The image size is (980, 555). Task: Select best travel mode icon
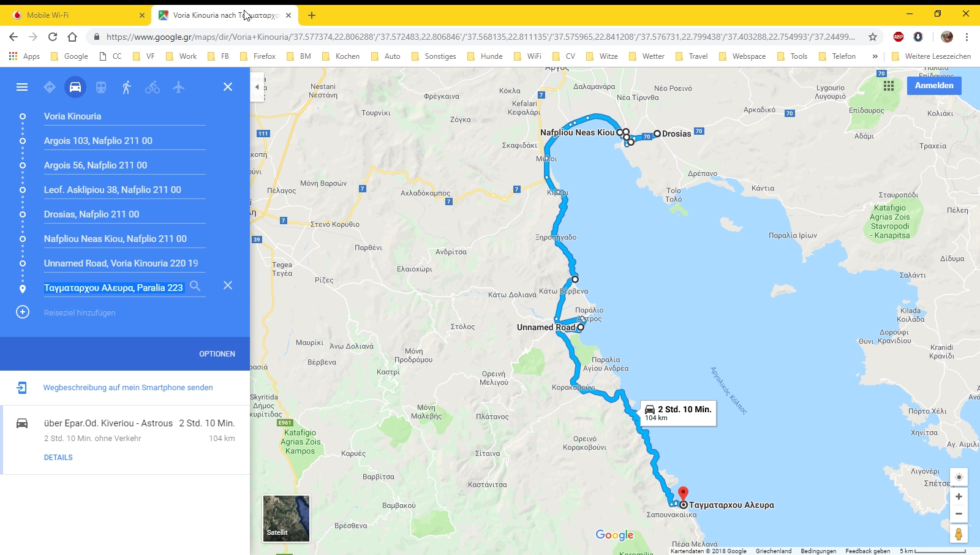50,87
